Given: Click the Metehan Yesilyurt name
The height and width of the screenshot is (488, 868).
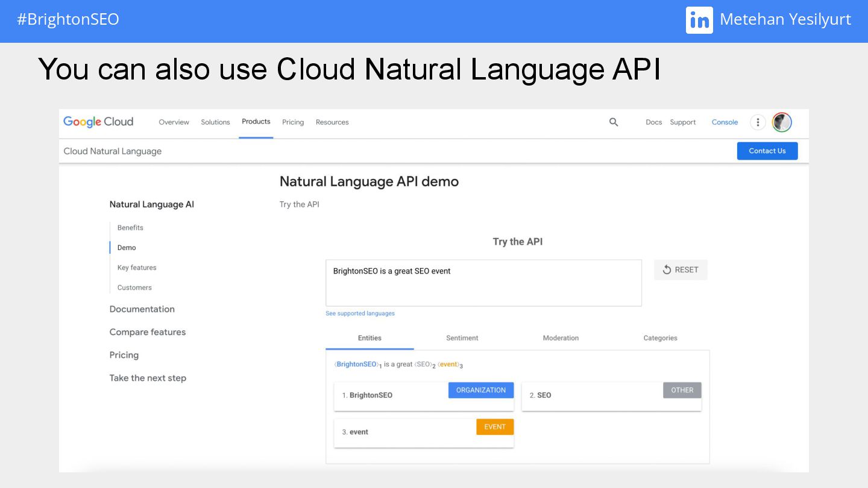Looking at the screenshot, I should [785, 19].
